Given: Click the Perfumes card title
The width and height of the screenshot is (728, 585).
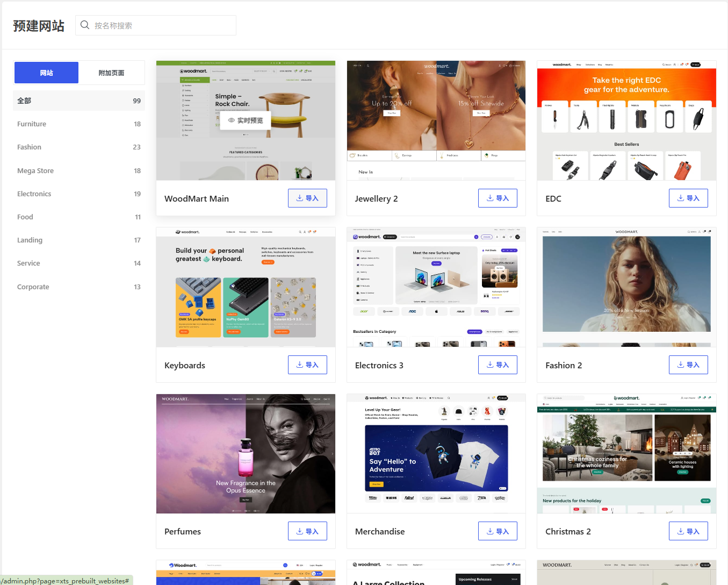Looking at the screenshot, I should pos(183,532).
